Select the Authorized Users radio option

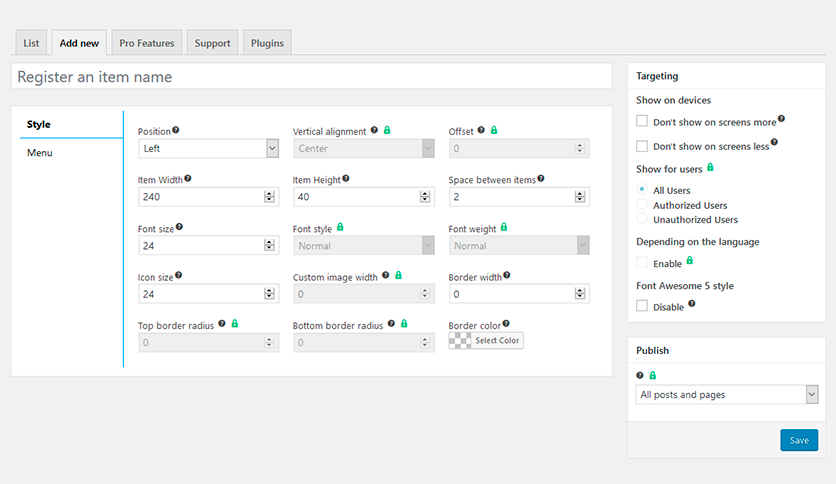point(642,205)
